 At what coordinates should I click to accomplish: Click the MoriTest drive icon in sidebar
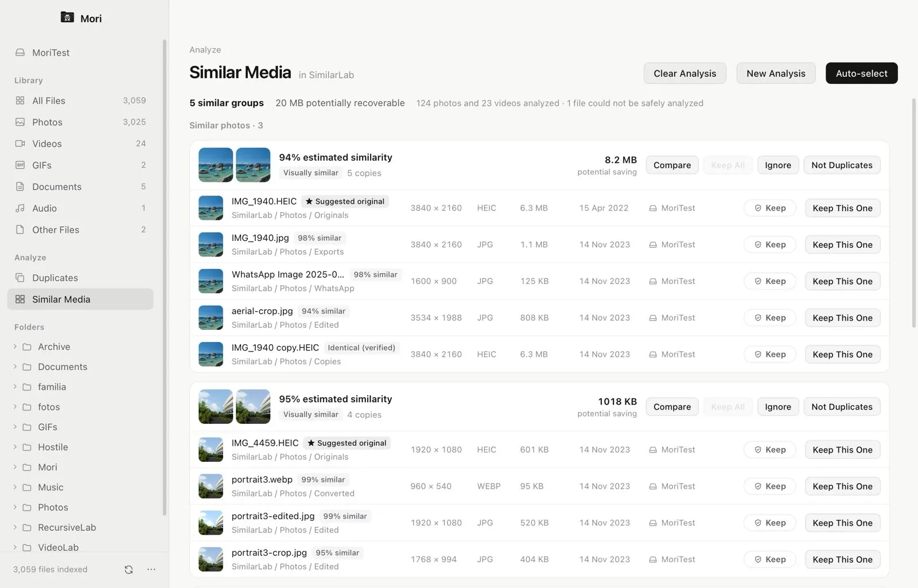click(20, 52)
